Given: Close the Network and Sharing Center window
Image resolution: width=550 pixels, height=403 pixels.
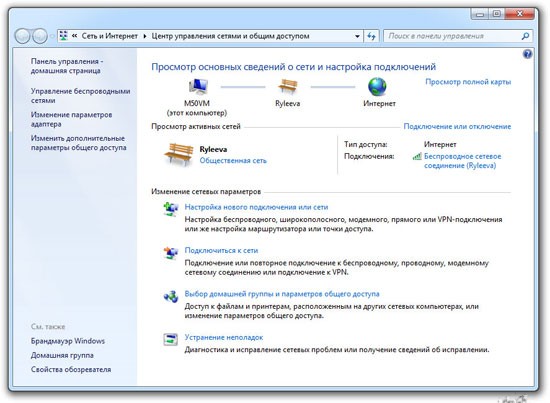Looking at the screenshot, I should [519, 14].
